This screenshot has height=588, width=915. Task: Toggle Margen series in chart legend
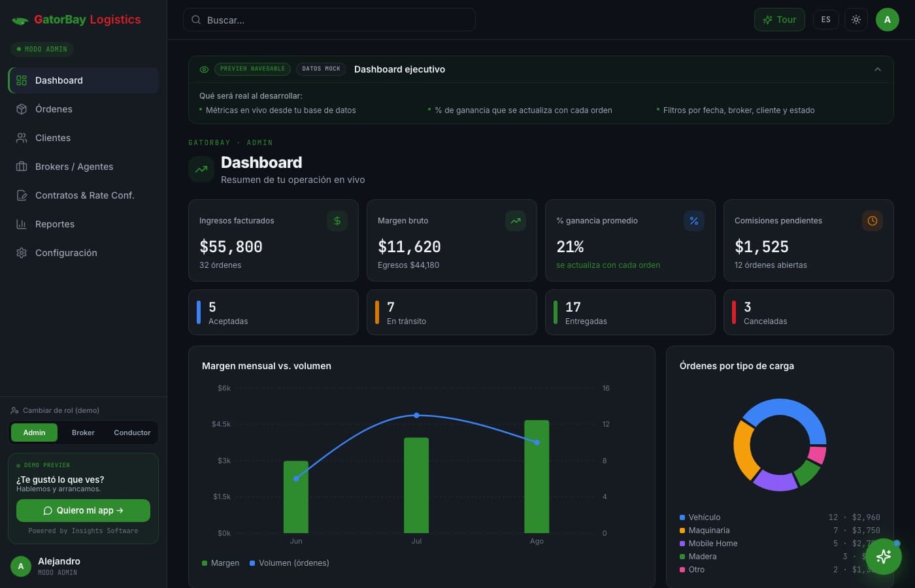click(220, 563)
